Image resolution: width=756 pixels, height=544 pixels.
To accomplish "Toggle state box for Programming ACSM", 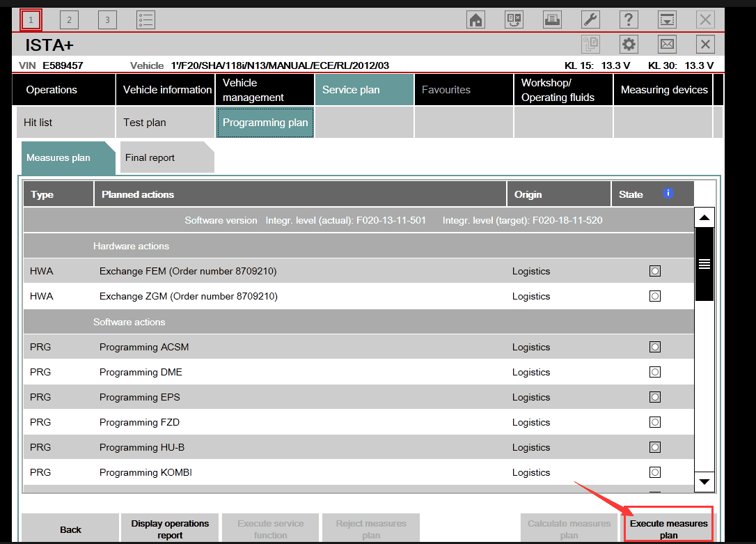I will pos(655,347).
